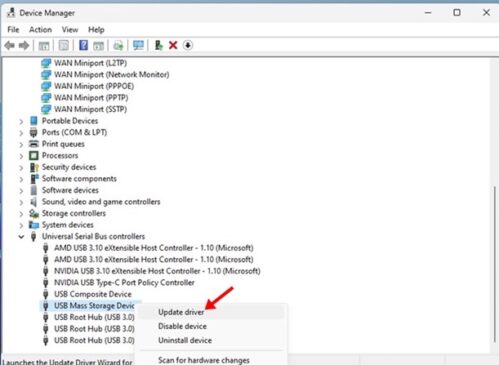Click the WAN Miniport (L2TP) network icon
The width and height of the screenshot is (499, 365).
pos(46,63)
